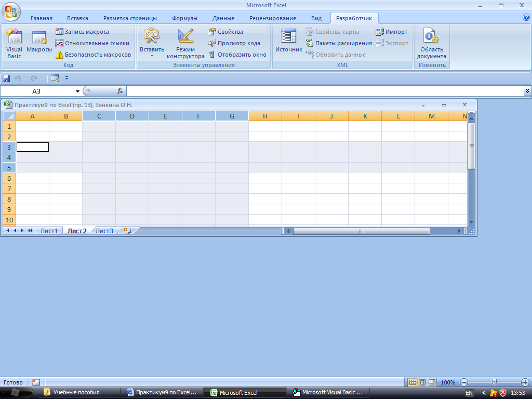Image resolution: width=532 pixels, height=399 pixels.
Task: Toggle Относительные ссылки mode
Action: click(92, 43)
